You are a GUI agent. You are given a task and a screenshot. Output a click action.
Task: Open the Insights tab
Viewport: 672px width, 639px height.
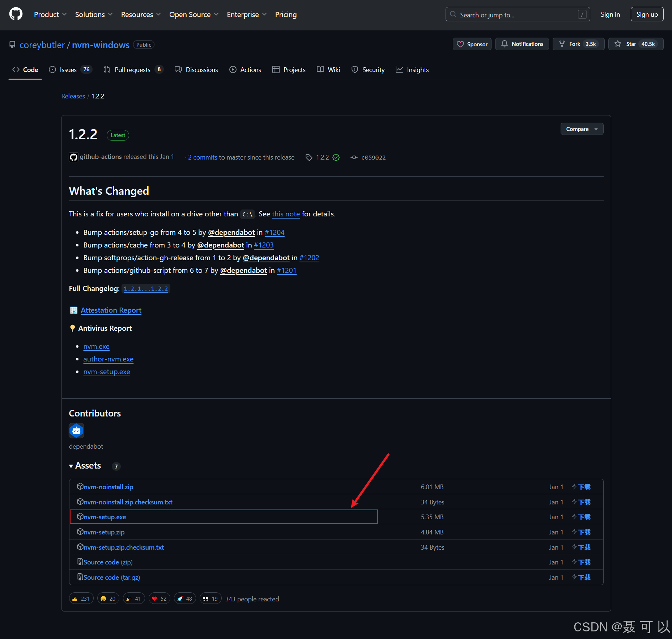(412, 69)
